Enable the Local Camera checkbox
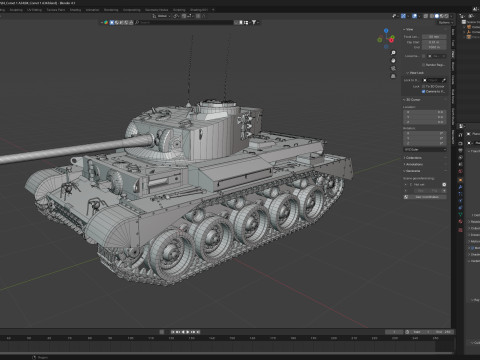 [x=424, y=56]
